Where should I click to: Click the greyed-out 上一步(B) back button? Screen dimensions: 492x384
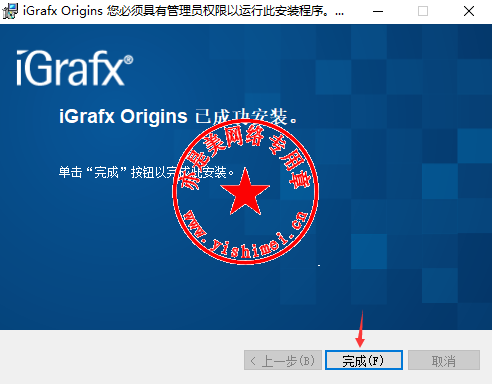283,360
